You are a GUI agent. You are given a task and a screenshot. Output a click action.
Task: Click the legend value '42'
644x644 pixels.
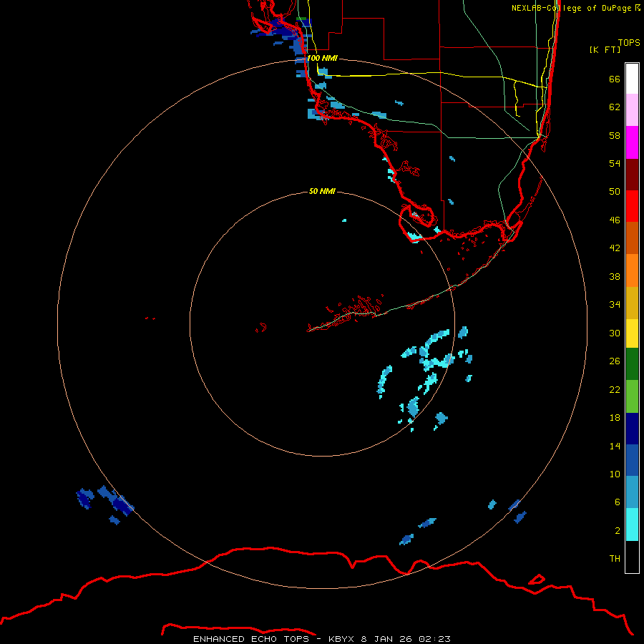615,248
